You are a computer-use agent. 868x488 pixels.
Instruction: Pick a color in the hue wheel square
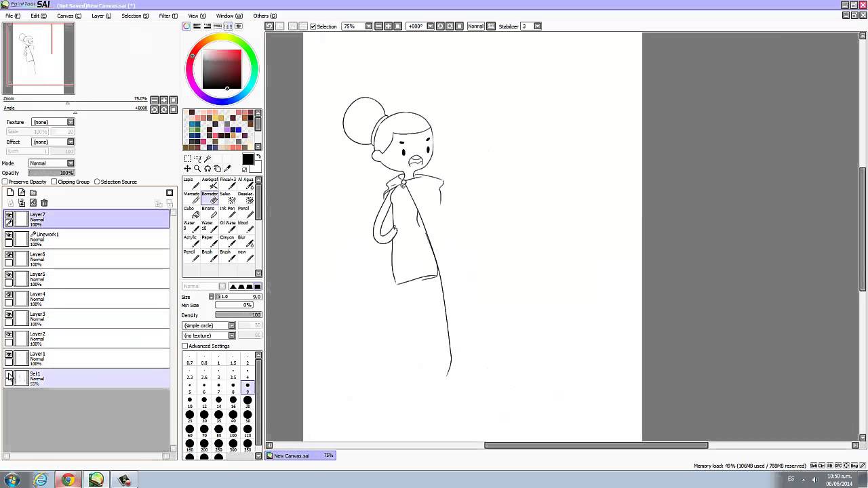click(x=222, y=69)
